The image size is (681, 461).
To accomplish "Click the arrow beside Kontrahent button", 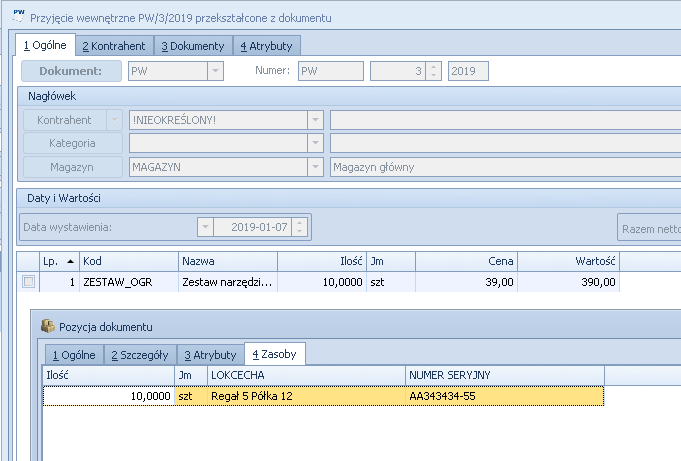I will tap(113, 119).
